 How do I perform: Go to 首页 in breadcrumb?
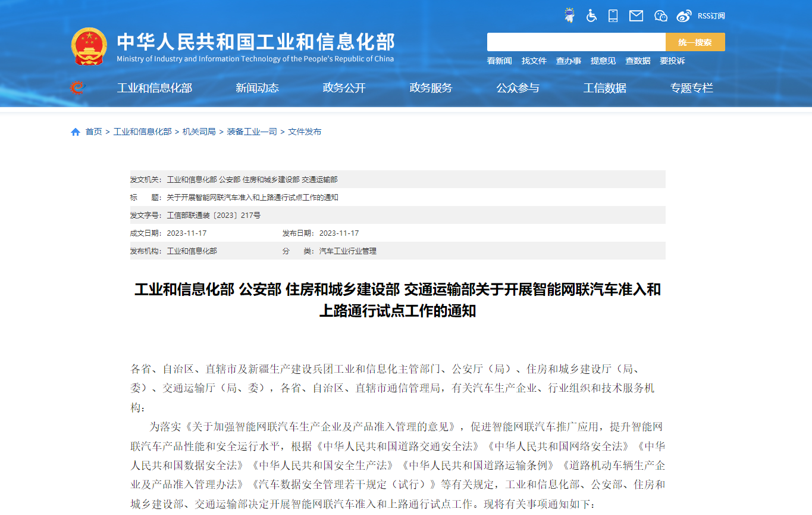coord(93,132)
